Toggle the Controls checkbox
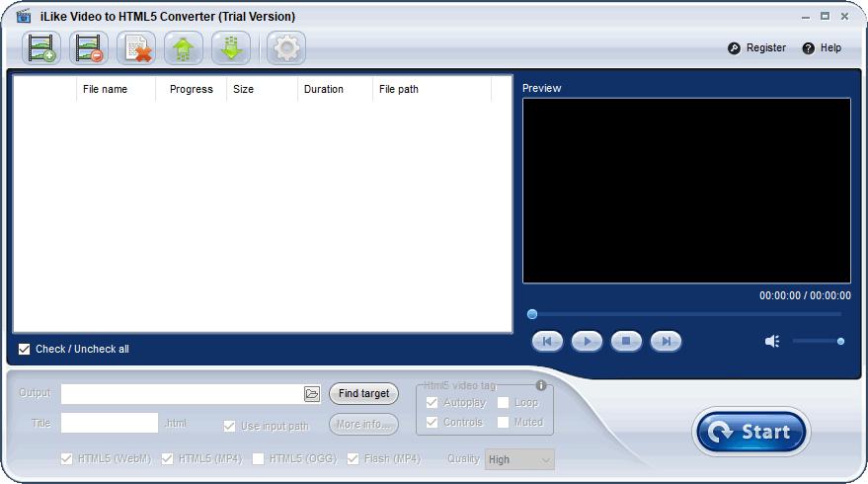This screenshot has width=868, height=484. pyautogui.click(x=432, y=422)
